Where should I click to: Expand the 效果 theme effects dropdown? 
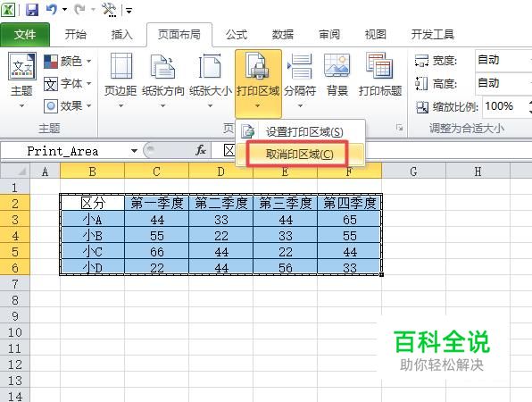[x=68, y=106]
